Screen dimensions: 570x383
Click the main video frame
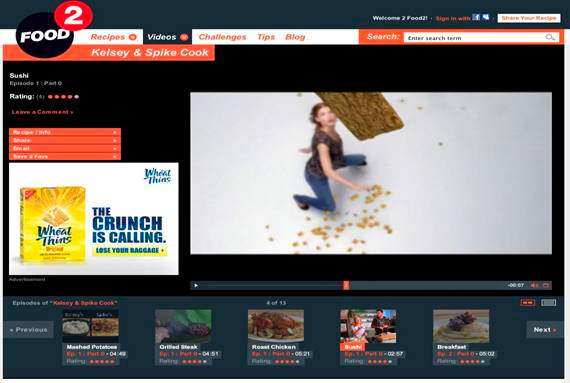371,173
